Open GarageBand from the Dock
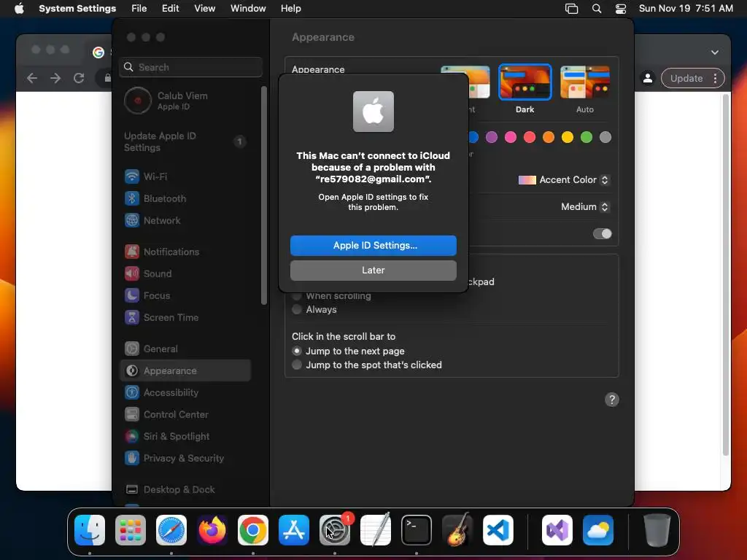747x560 pixels. coord(457,530)
